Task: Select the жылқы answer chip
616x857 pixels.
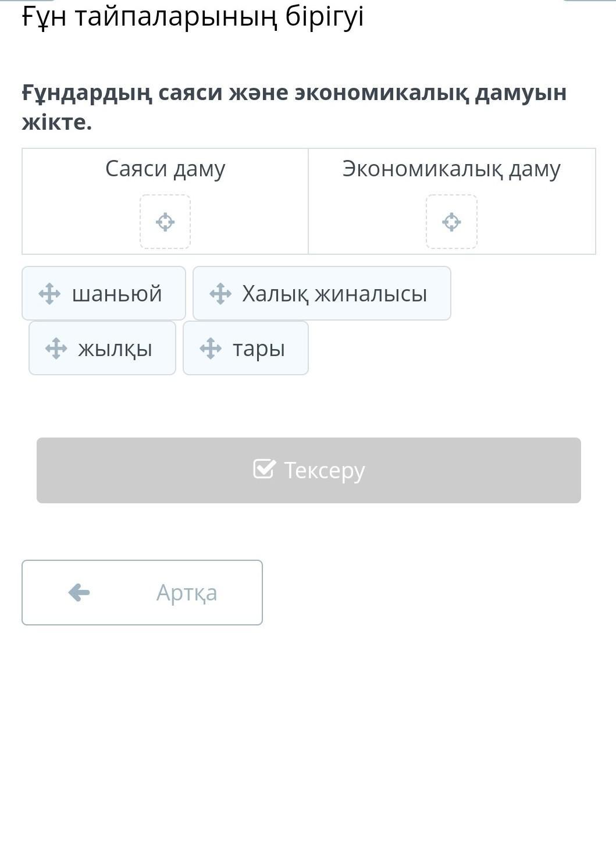Action: tap(102, 348)
